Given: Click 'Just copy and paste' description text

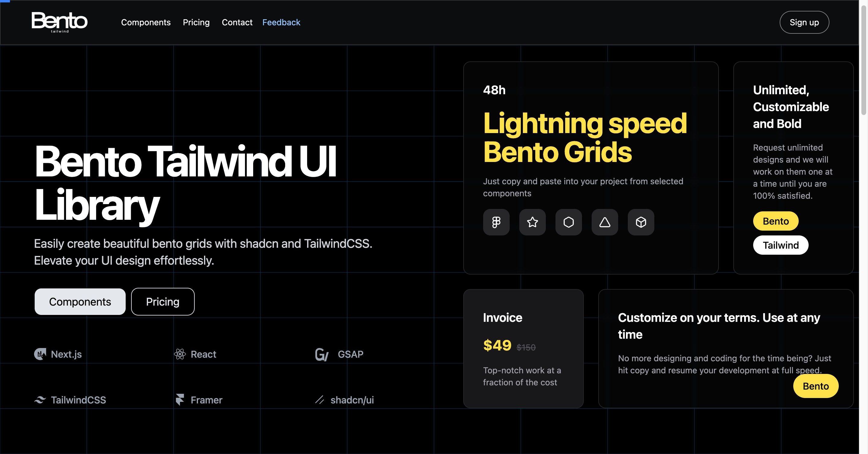Looking at the screenshot, I should tap(583, 188).
